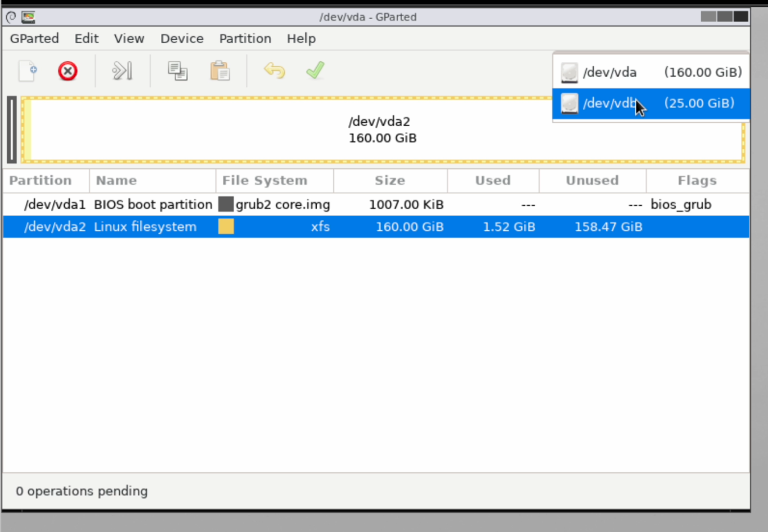Open the GParted menu
Screen dimensions: 768x532
[35, 38]
